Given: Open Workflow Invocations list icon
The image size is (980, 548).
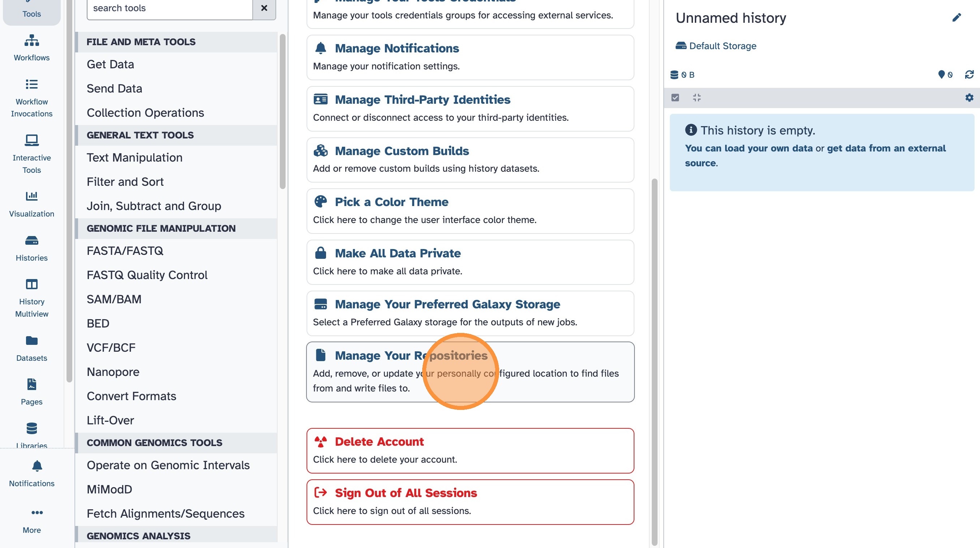Looking at the screenshot, I should coord(31,84).
